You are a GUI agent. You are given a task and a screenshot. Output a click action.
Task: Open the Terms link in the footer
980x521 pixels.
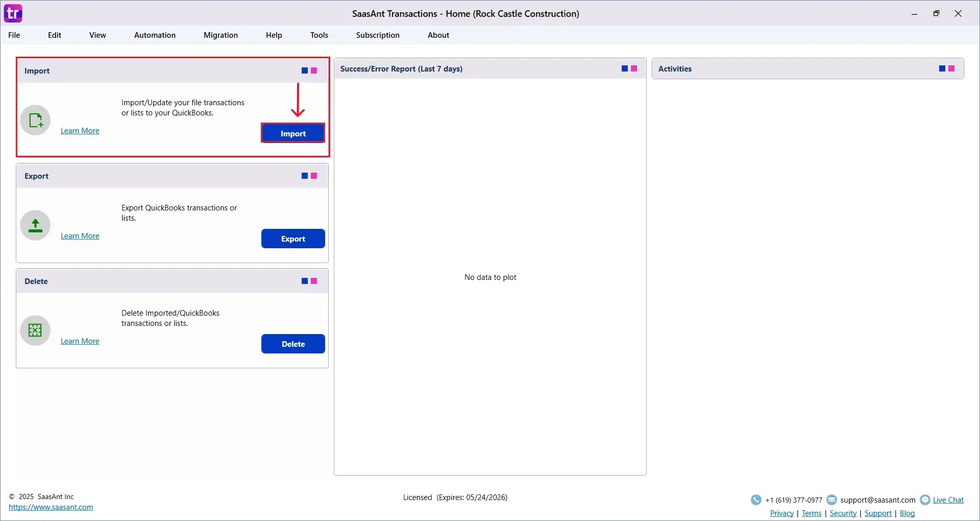(x=812, y=513)
